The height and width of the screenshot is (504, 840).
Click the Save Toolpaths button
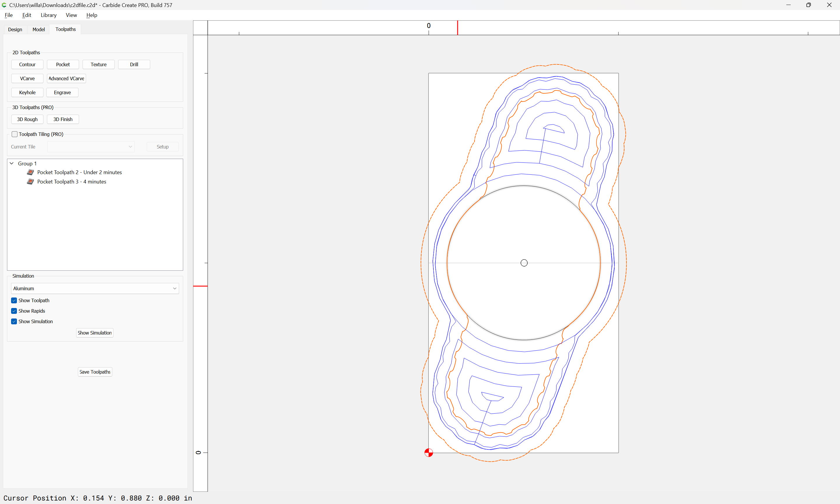95,372
